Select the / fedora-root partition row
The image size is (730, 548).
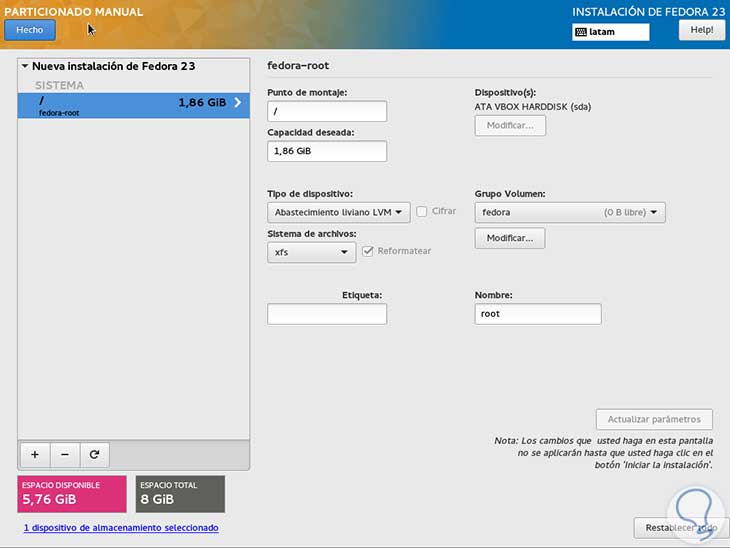point(134,105)
